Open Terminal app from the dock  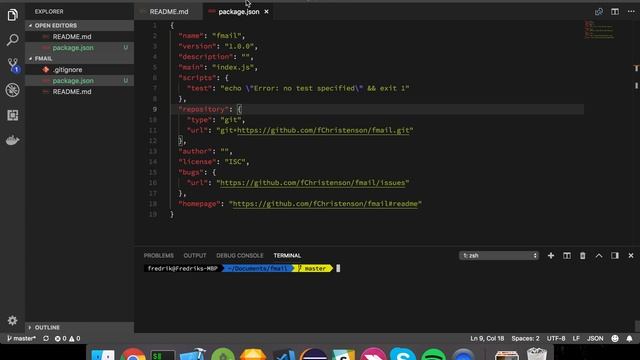[x=163, y=355]
